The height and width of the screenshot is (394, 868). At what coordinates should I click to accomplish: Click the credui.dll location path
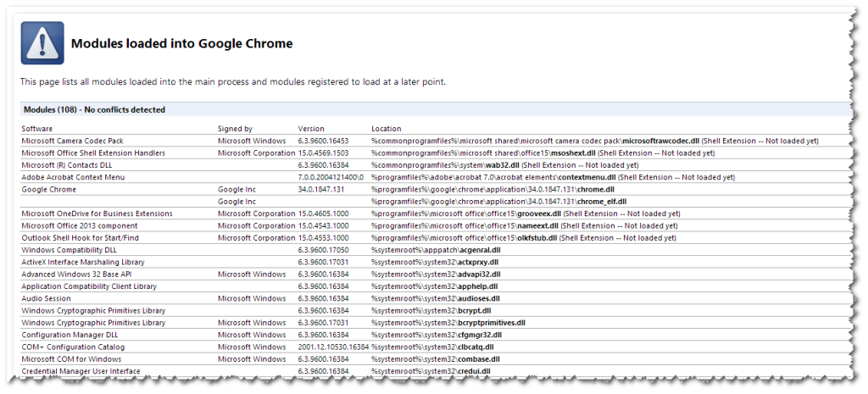click(x=431, y=371)
